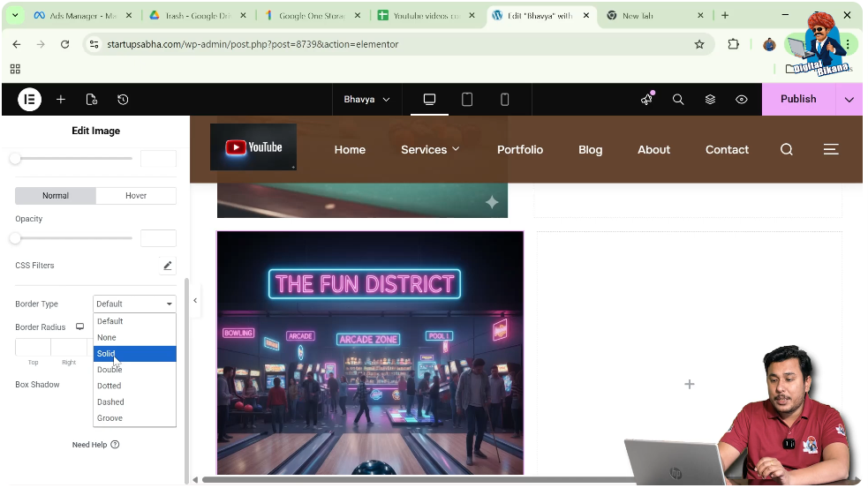Open the revision History icon
This screenshot has height=488, width=868.
pyautogui.click(x=123, y=100)
